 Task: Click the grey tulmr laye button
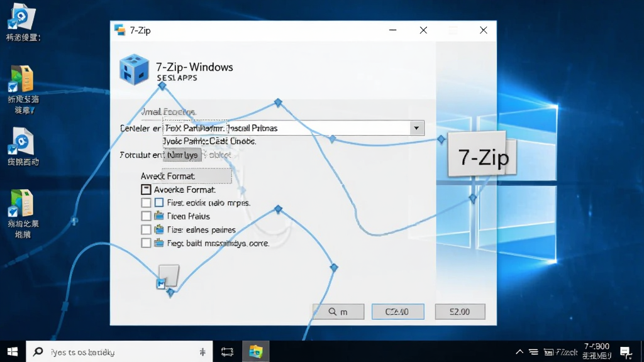pos(182,155)
